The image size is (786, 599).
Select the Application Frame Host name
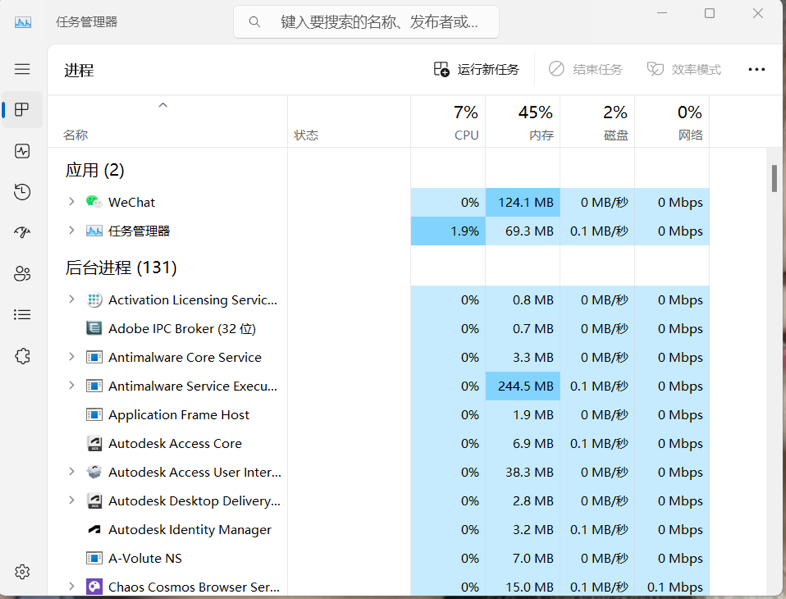[178, 415]
